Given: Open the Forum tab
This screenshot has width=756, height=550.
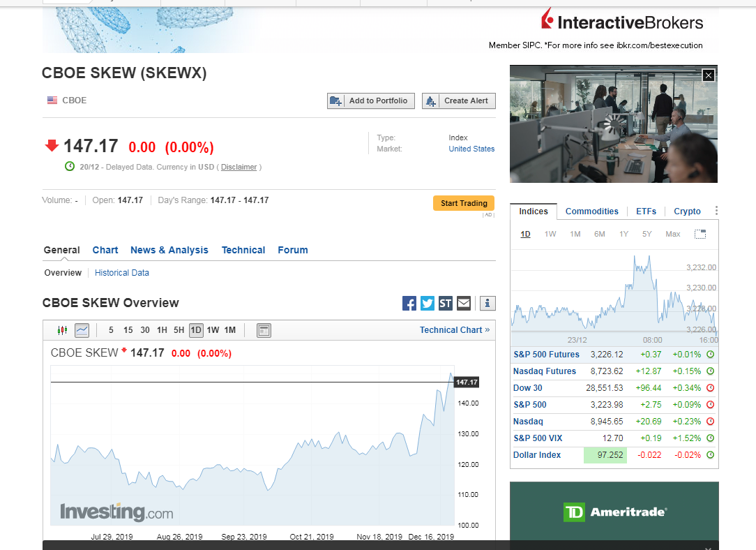Looking at the screenshot, I should (x=293, y=250).
